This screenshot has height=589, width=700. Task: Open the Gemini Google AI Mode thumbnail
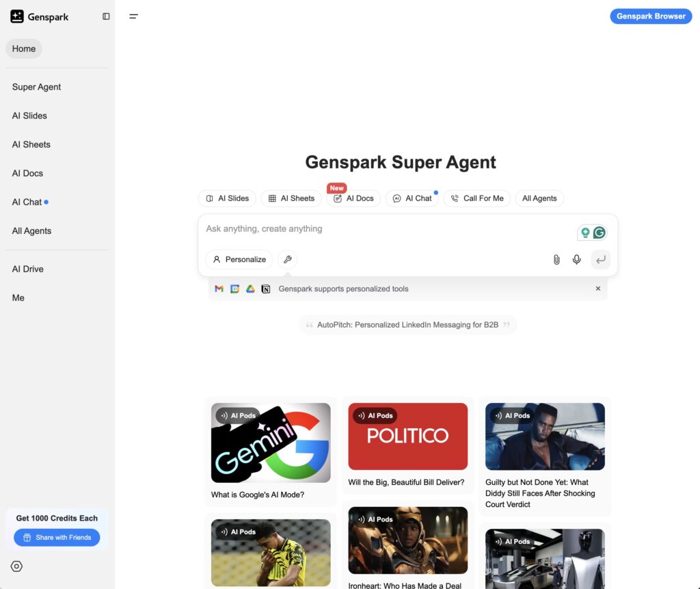271,443
